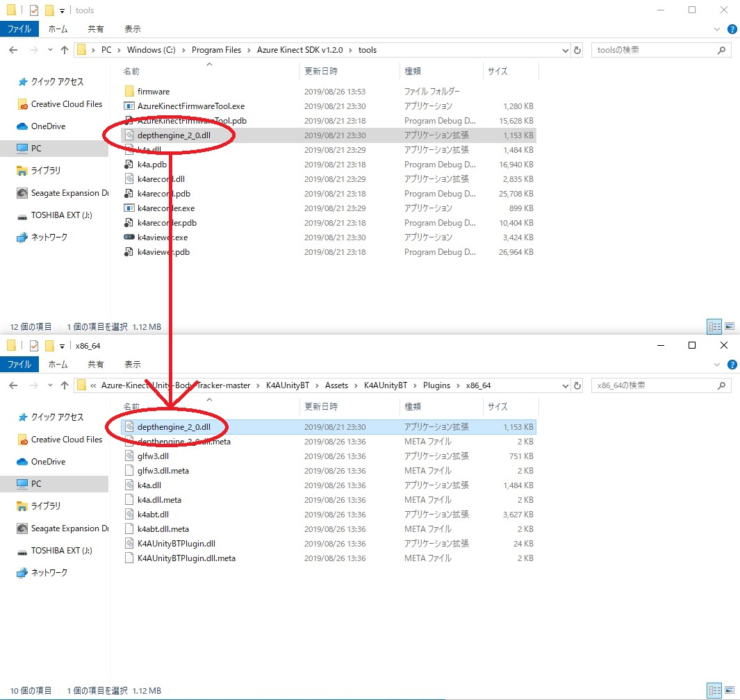
Task: Click properties quick-access icon in tools title bar
Action: (34, 10)
